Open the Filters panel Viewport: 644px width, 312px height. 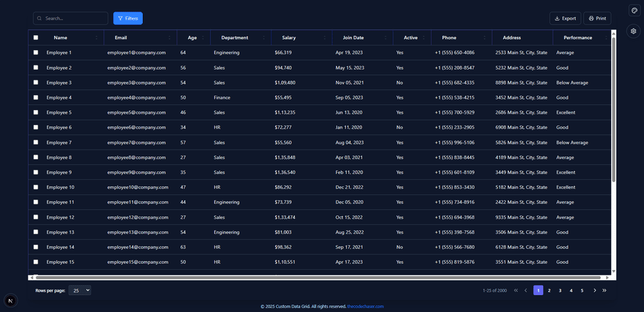pos(128,18)
